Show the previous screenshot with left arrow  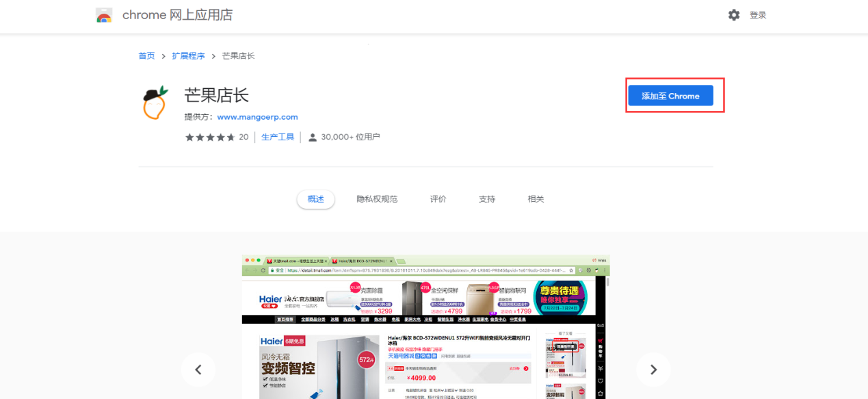tap(198, 370)
